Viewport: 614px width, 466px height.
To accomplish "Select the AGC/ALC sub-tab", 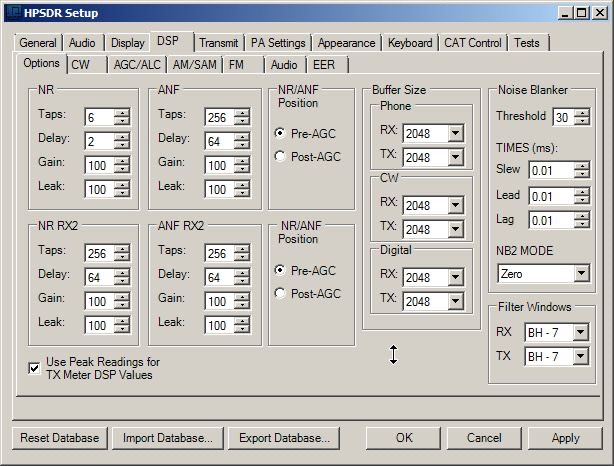I will coord(137,65).
